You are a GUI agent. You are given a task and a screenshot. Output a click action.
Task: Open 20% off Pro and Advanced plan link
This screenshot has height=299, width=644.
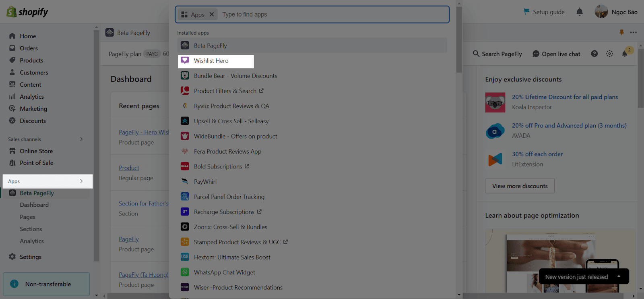[569, 126]
